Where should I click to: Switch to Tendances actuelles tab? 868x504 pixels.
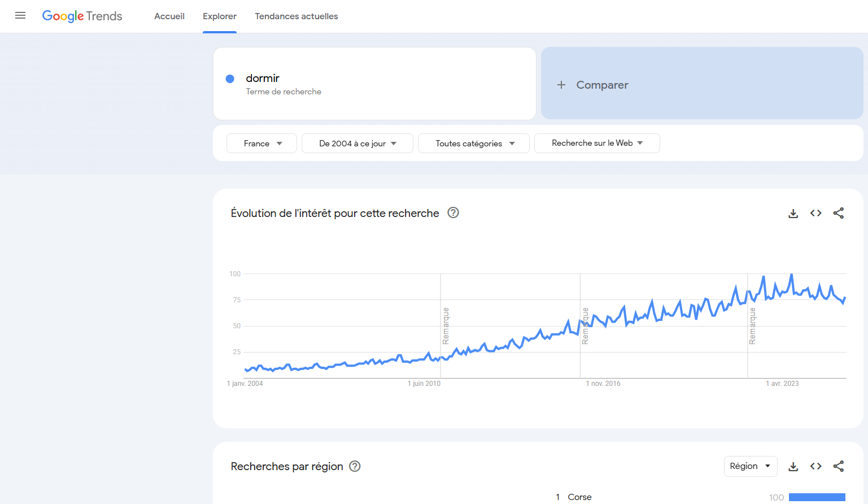(x=296, y=16)
